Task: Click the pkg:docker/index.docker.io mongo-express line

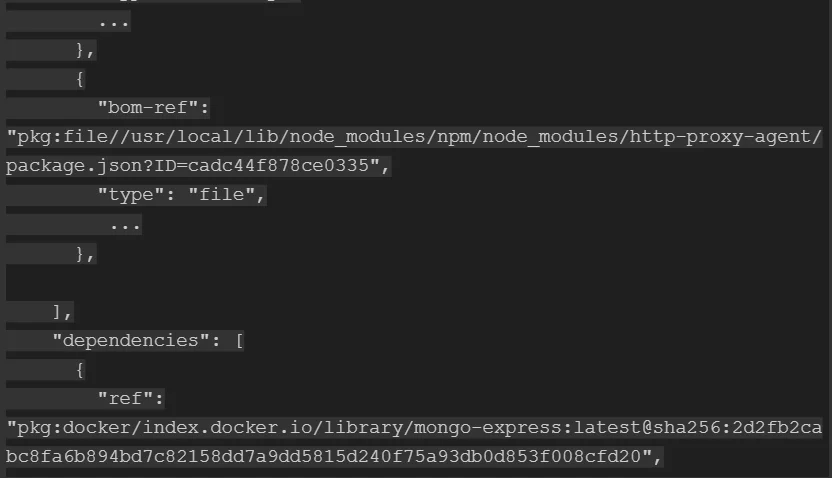Action: pyautogui.click(x=414, y=428)
